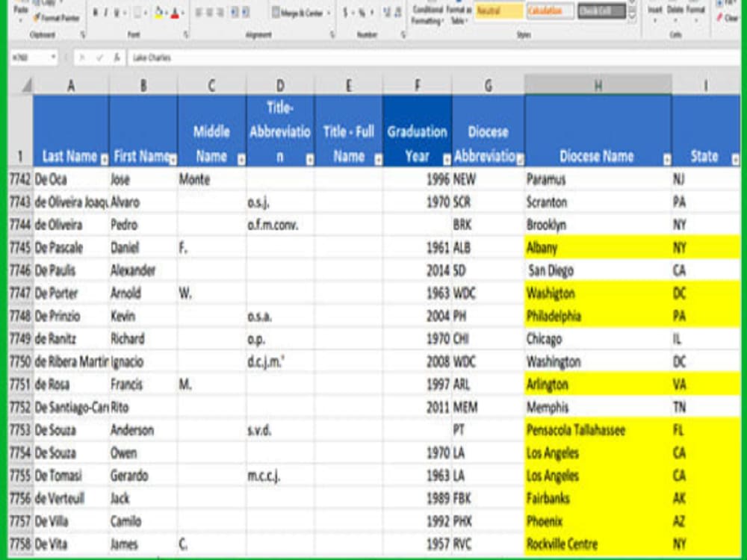Click the cell containing 2014
Screen dimensions: 747x560
pyautogui.click(x=418, y=270)
